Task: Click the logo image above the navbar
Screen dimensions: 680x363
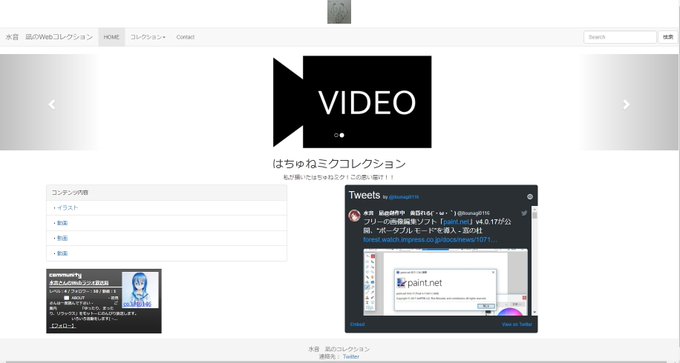Action: 339,12
